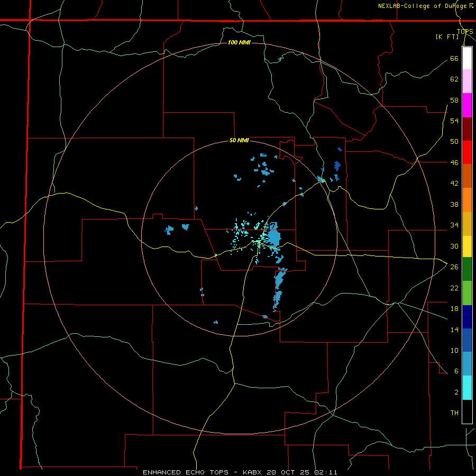The image size is (476, 476).
Task: Click the legend value 42
Action: 454,184
